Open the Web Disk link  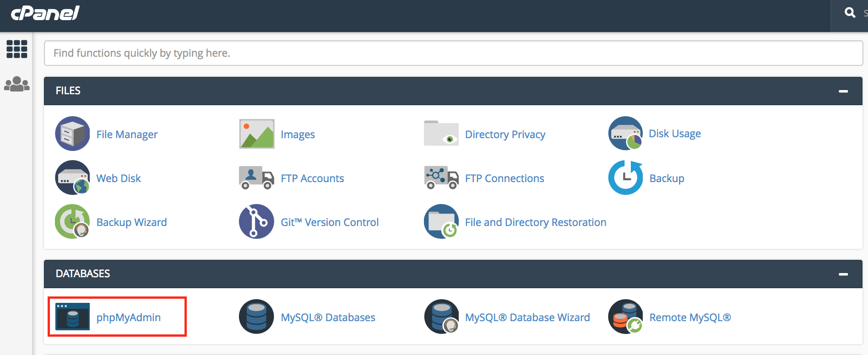tap(119, 178)
